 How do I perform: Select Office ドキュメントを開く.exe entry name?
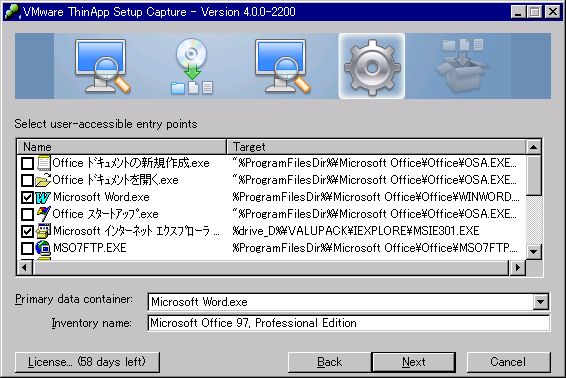point(116,180)
